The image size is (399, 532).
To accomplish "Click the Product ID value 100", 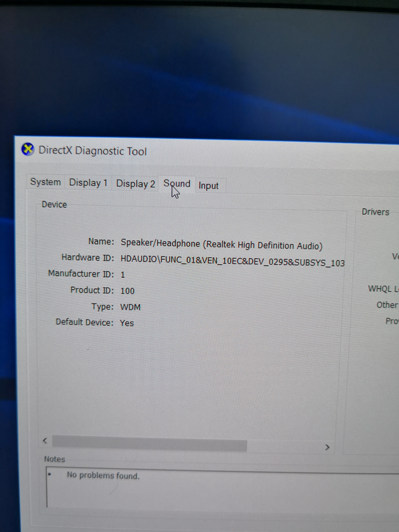I will [127, 291].
